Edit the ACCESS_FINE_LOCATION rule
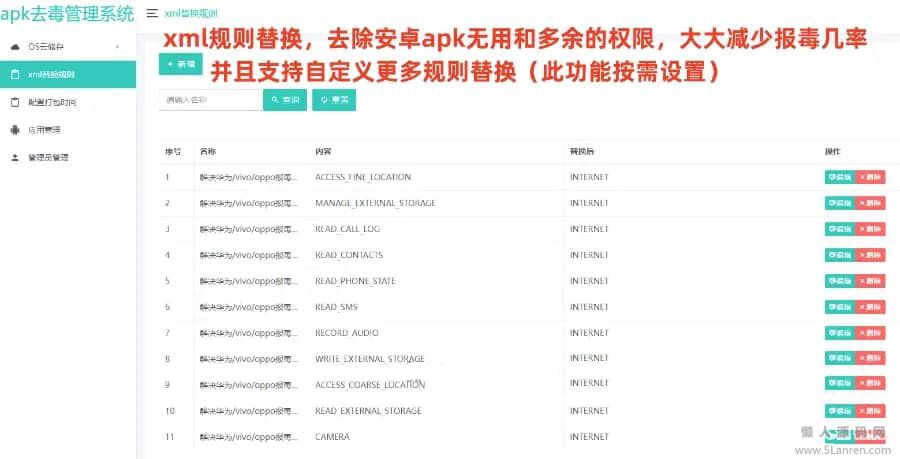Viewport: 900px width, 459px height. pos(840,177)
